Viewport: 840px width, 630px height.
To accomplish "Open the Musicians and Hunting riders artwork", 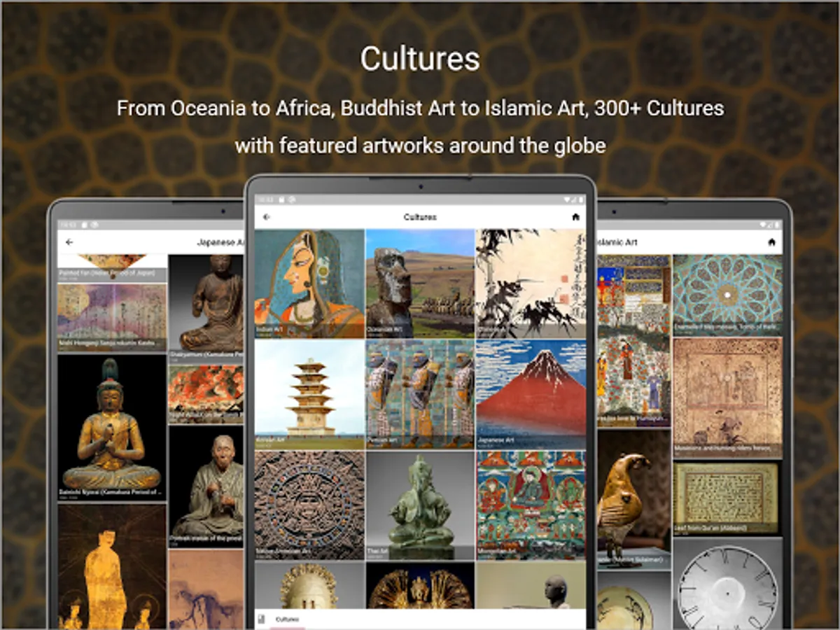I will (x=727, y=397).
